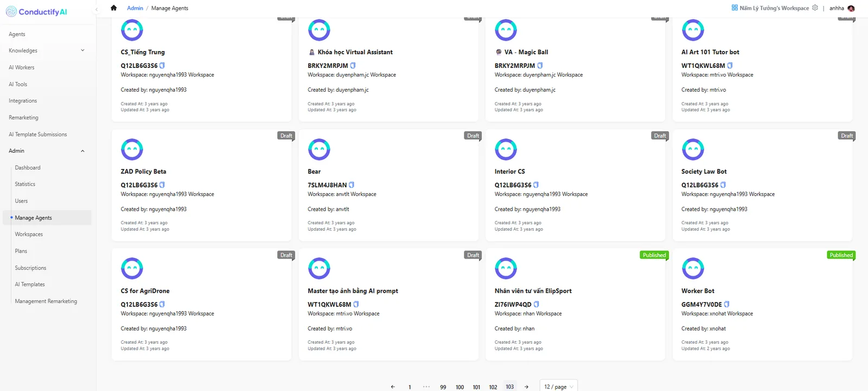Go to page 100
The width and height of the screenshot is (868, 391).
pos(459,387)
